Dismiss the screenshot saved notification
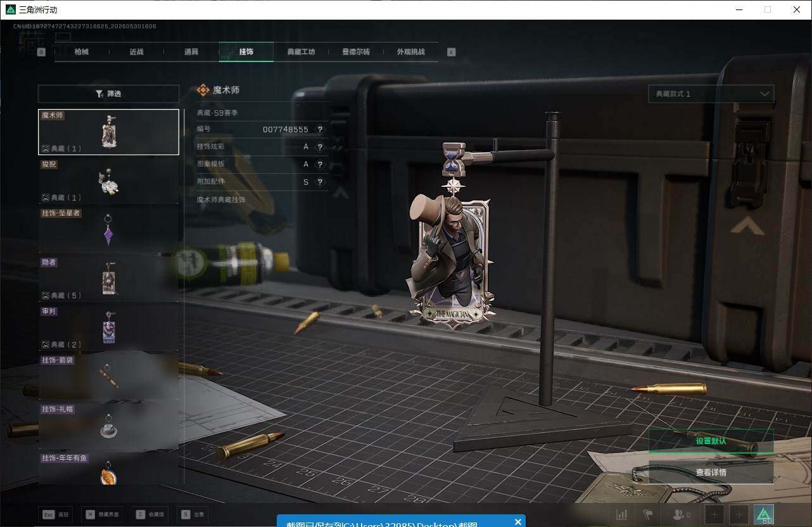The width and height of the screenshot is (812, 527). (x=518, y=522)
